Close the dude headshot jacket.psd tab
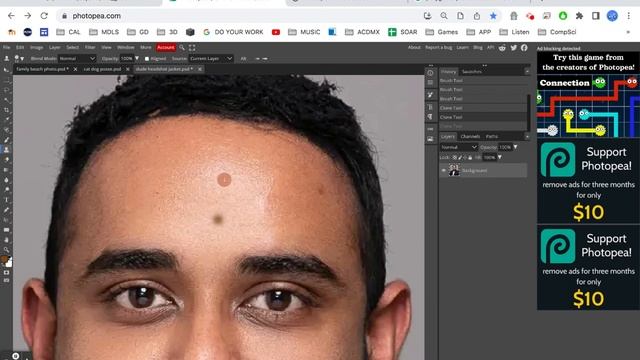The width and height of the screenshot is (640, 360). (200, 69)
